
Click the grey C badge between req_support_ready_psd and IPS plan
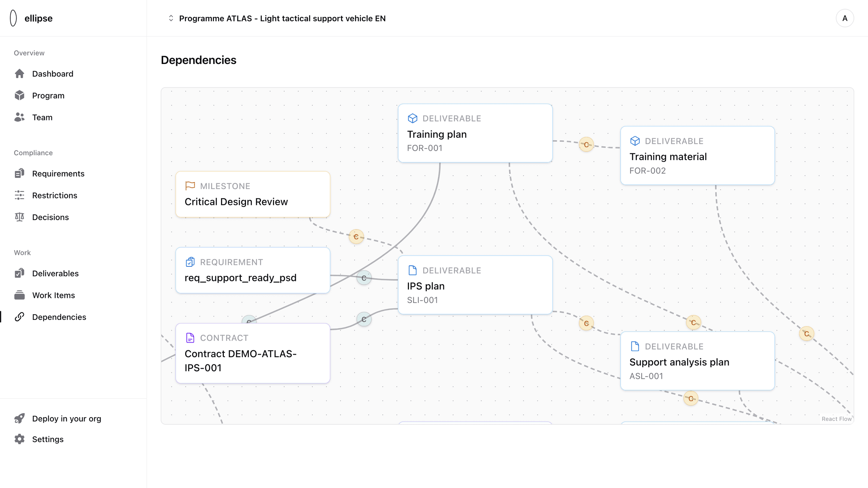pyautogui.click(x=364, y=278)
